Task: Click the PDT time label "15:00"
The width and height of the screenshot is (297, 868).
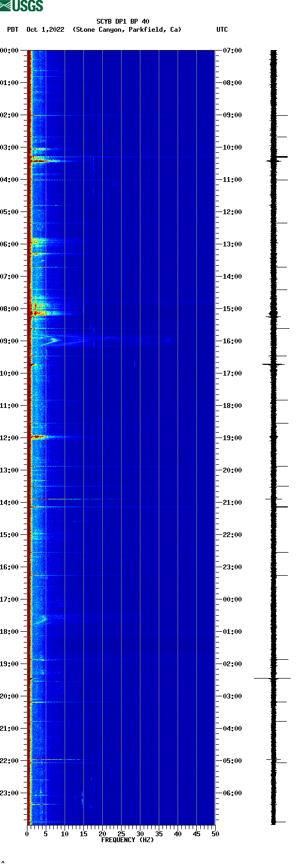Action: pyautogui.click(x=10, y=535)
